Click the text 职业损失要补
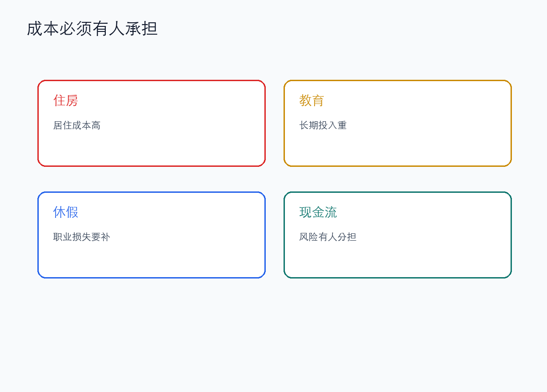 click(82, 237)
